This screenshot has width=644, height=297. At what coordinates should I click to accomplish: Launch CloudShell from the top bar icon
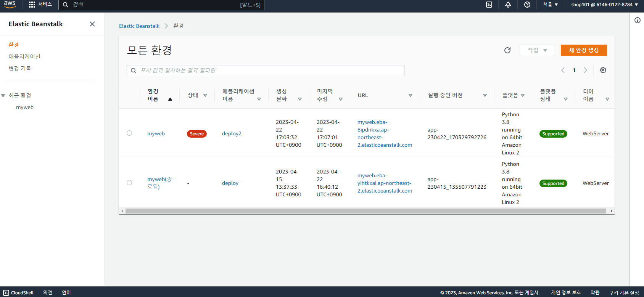pyautogui.click(x=489, y=5)
